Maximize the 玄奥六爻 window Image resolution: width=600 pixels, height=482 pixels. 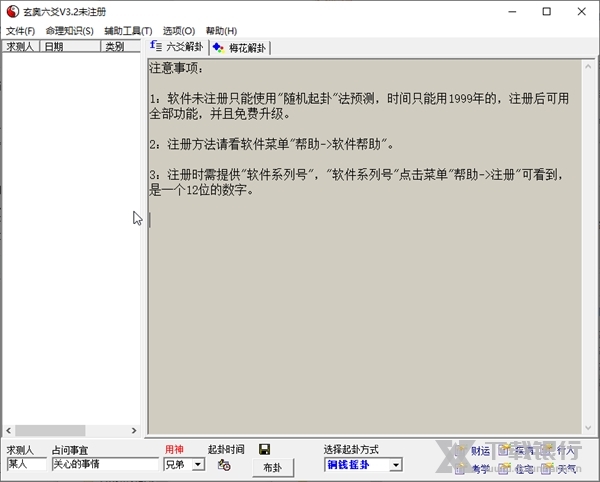pos(547,12)
